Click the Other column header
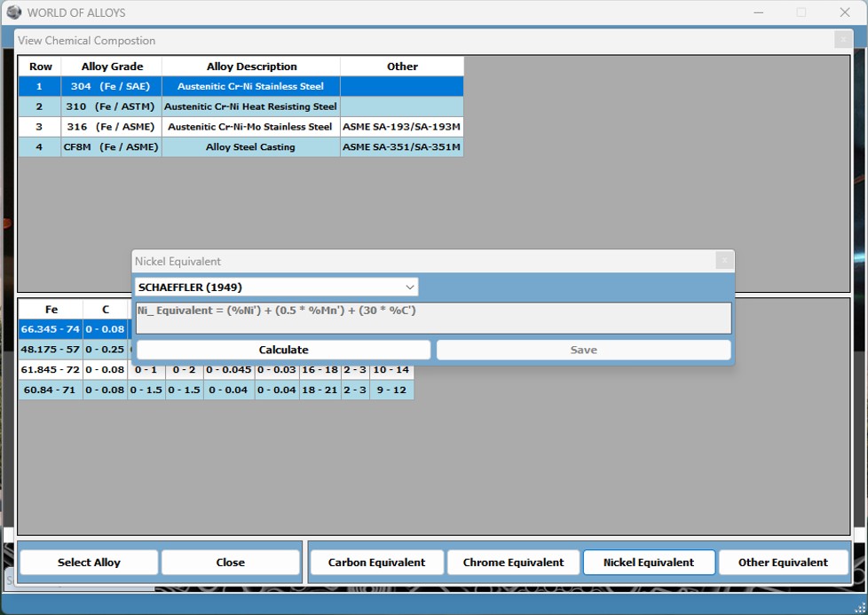 pos(402,67)
